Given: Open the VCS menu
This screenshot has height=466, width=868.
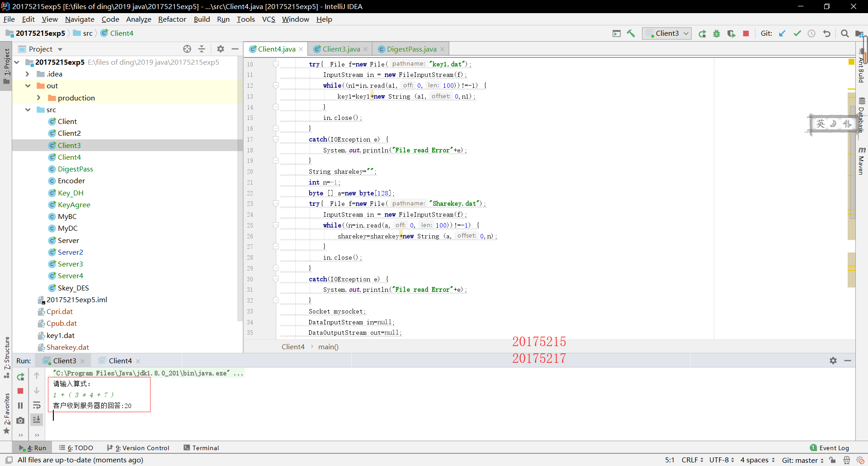Looking at the screenshot, I should pos(269,19).
